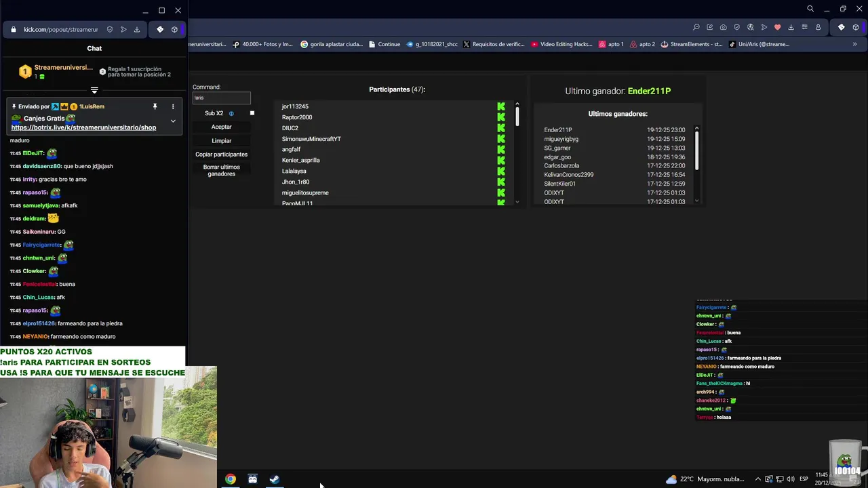The height and width of the screenshot is (488, 868).
Task: Click the Aceptar button
Action: [221, 127]
